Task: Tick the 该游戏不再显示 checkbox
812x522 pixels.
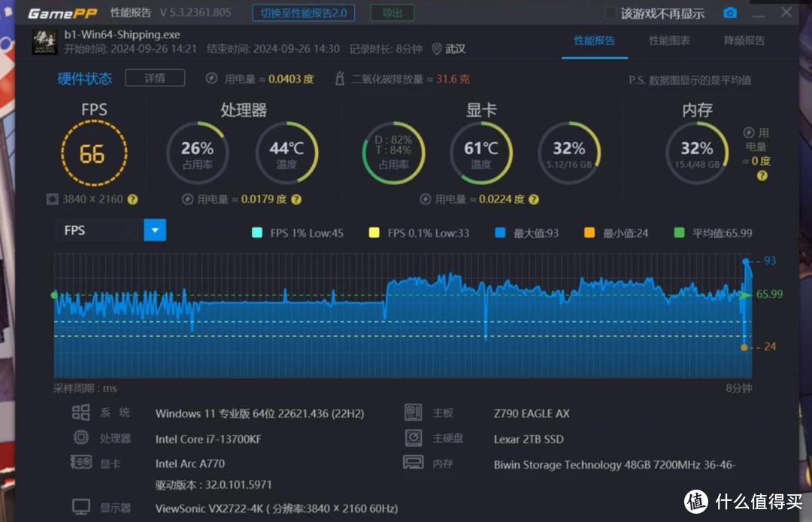Action: pos(611,13)
